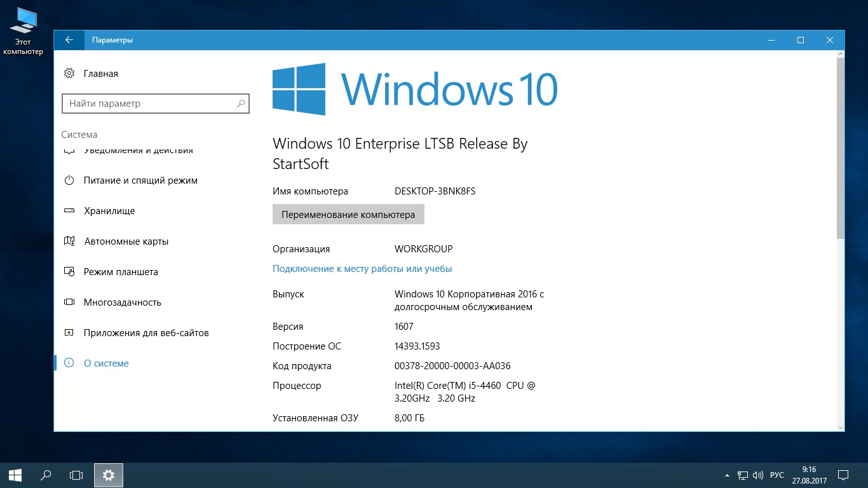Viewport: 868px width, 488px height.
Task: Click the storage icon beside Хранилище
Action: [x=70, y=211]
